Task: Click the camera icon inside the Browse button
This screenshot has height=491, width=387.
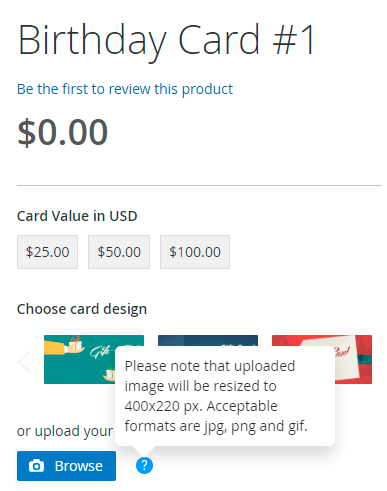Action: pyautogui.click(x=36, y=466)
